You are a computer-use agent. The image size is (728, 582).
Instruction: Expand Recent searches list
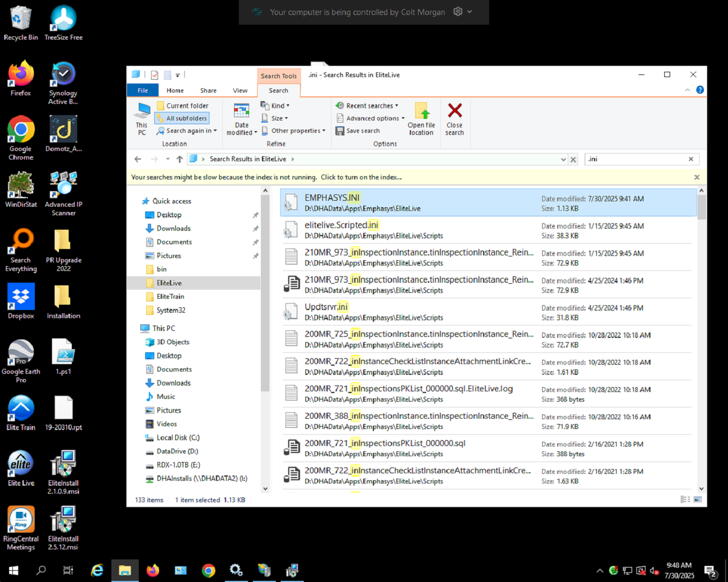point(367,105)
